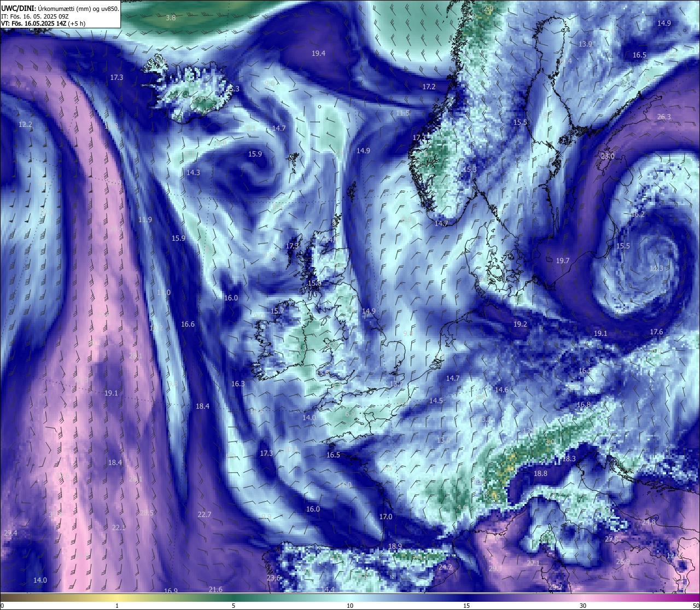The width and height of the screenshot is (700, 610).
Task: Click the 19.2 value over northern Germany
Action: click(520, 324)
